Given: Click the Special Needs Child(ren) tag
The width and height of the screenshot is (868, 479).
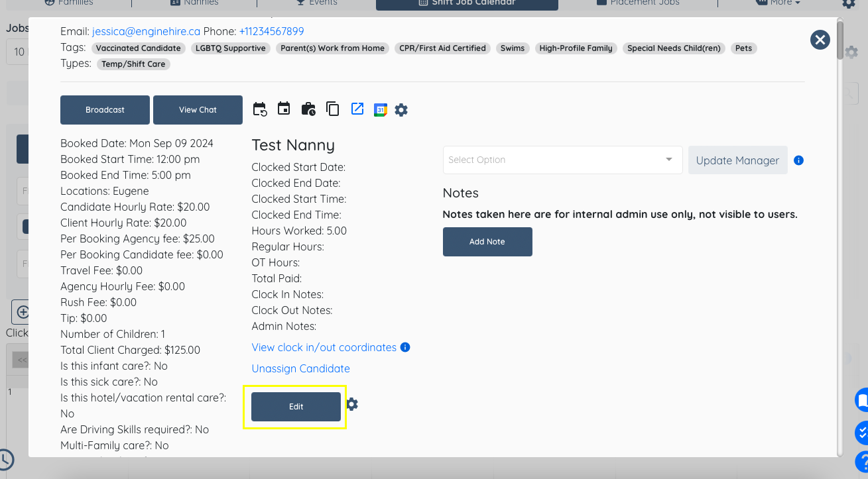Looking at the screenshot, I should pos(674,48).
